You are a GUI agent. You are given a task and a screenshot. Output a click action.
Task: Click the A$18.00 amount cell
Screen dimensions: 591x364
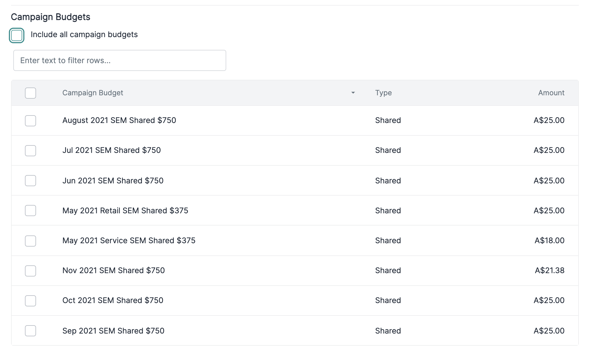pos(549,240)
